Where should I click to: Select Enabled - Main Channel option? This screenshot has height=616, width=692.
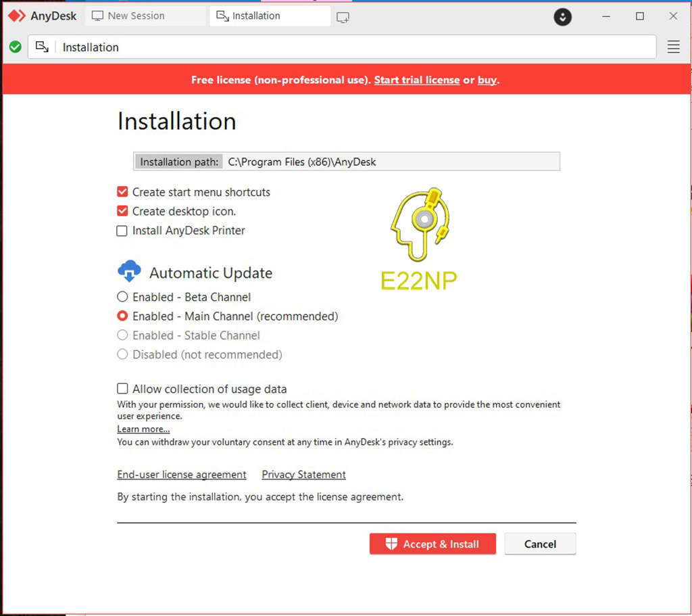click(122, 316)
